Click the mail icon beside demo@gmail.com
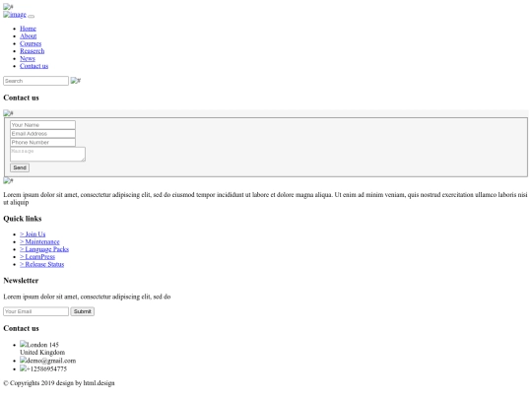 coord(23,360)
